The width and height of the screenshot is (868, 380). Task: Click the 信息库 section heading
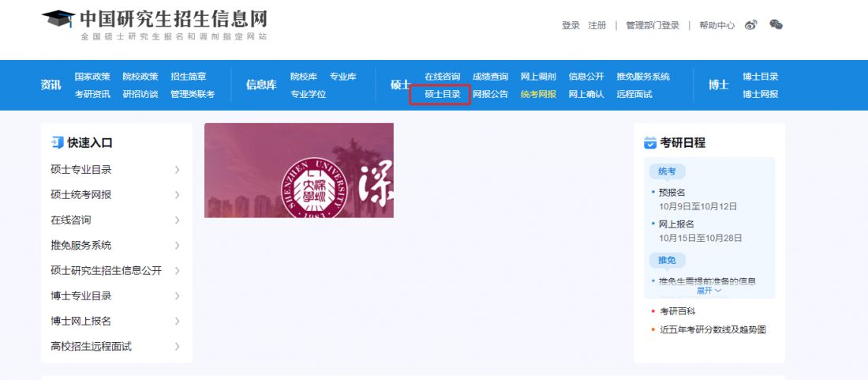point(261,85)
